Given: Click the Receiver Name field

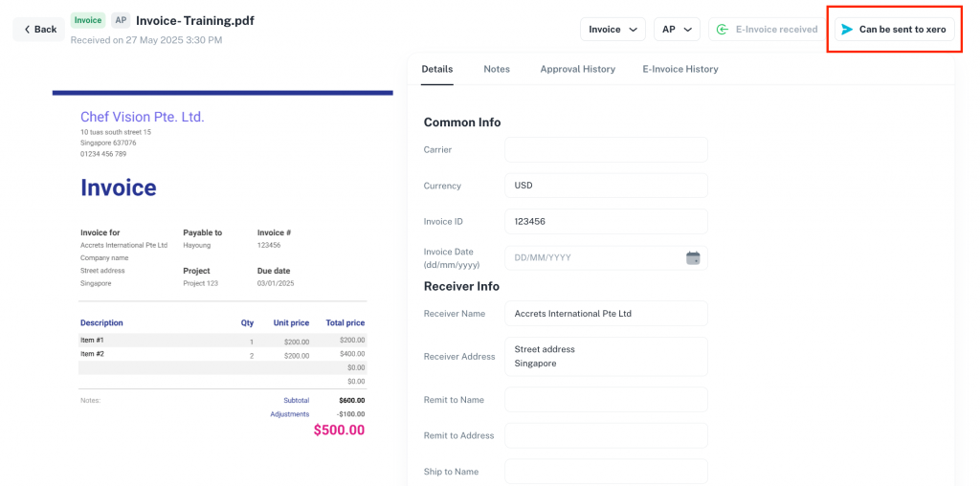Looking at the screenshot, I should 606,314.
